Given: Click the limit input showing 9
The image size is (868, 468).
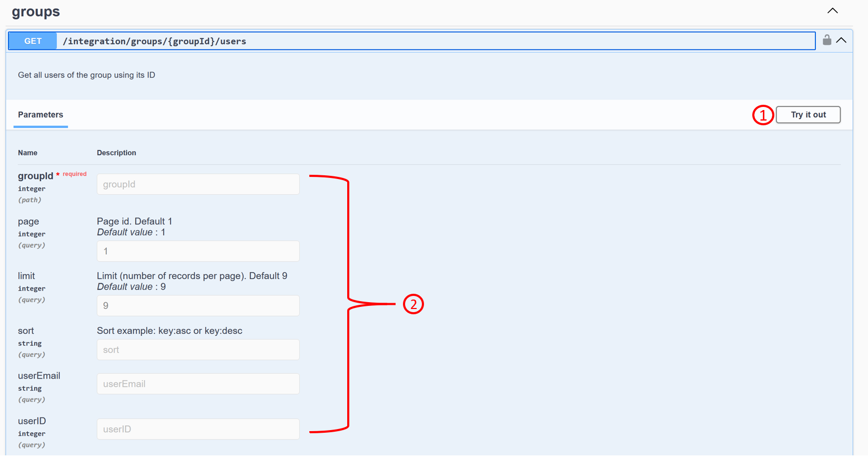Looking at the screenshot, I should tap(198, 306).
